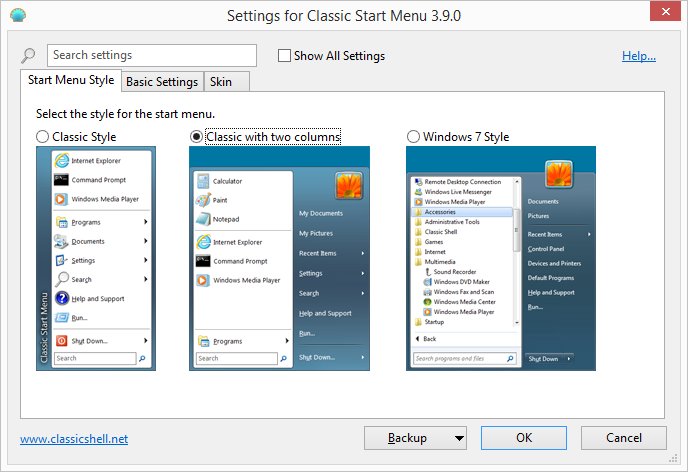Open the Help... link
This screenshot has height=472, width=688.
(x=639, y=56)
